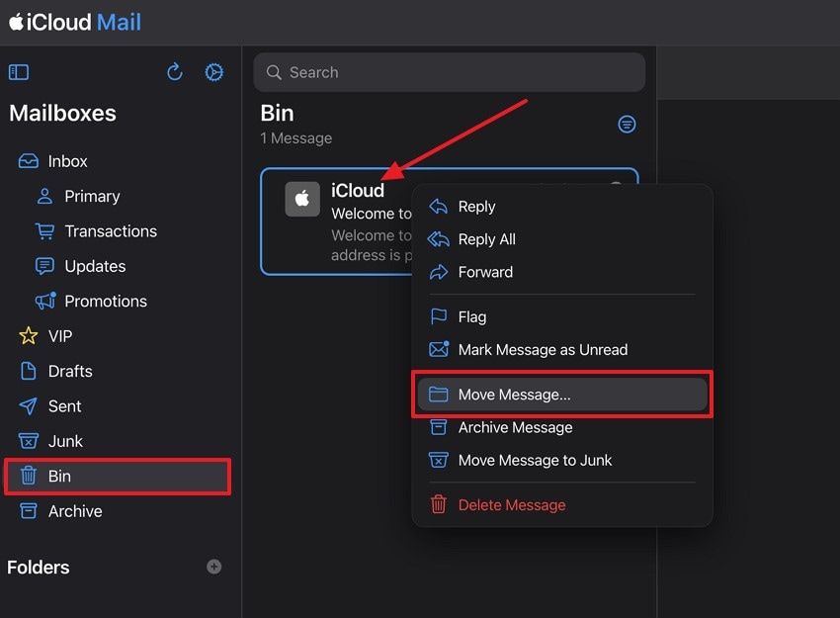The image size is (840, 618).
Task: Click the Sent paper plane icon
Action: point(29,405)
